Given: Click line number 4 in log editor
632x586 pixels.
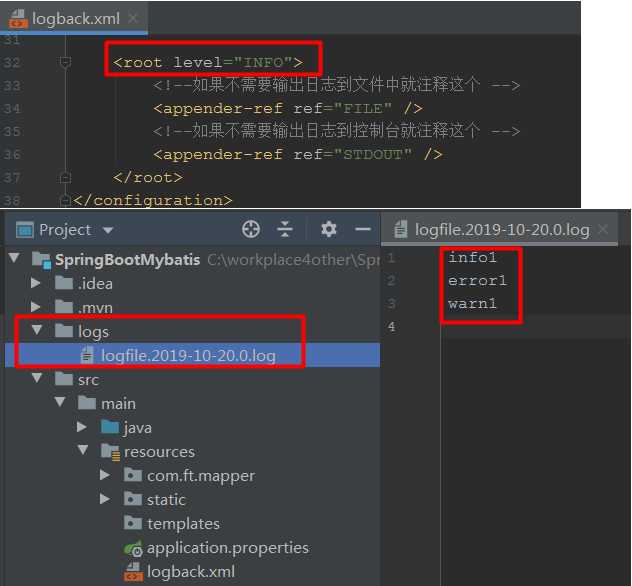Looking at the screenshot, I should tap(391, 327).
